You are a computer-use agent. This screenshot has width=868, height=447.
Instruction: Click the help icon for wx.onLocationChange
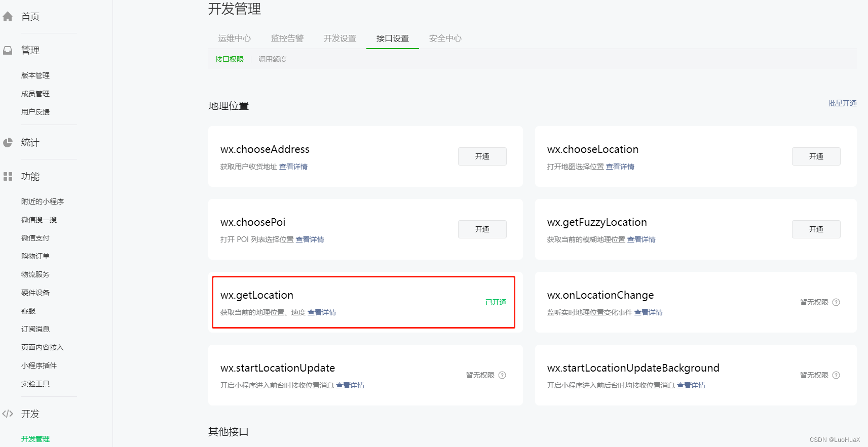(836, 302)
